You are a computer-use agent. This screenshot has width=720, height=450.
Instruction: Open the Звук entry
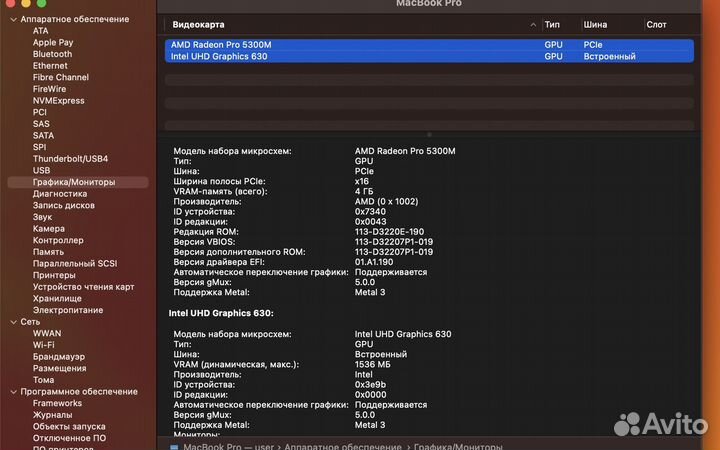[42, 217]
